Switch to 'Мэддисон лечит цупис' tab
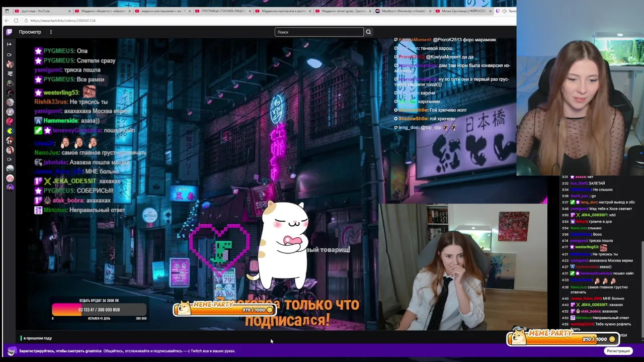 342,11
